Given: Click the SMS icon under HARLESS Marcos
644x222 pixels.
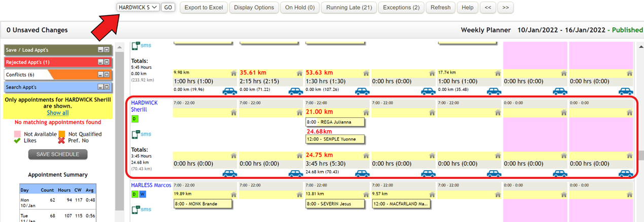Looking at the screenshot, I should pos(141,209).
